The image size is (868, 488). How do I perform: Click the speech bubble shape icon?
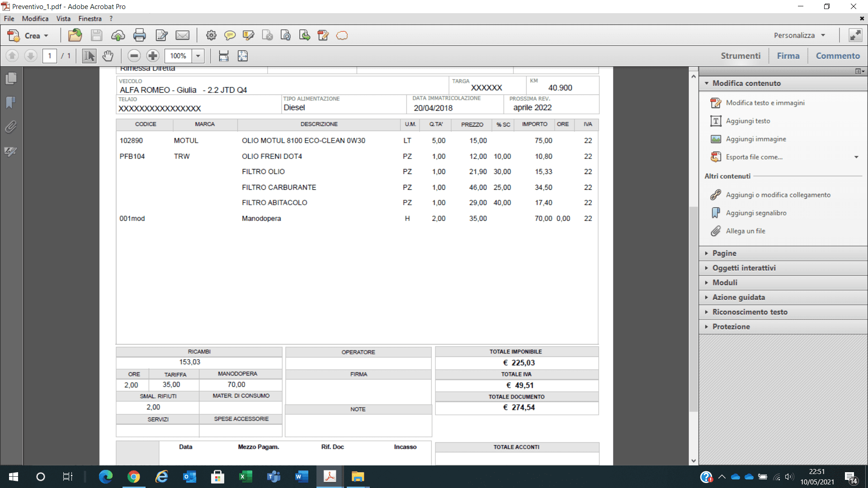click(342, 35)
